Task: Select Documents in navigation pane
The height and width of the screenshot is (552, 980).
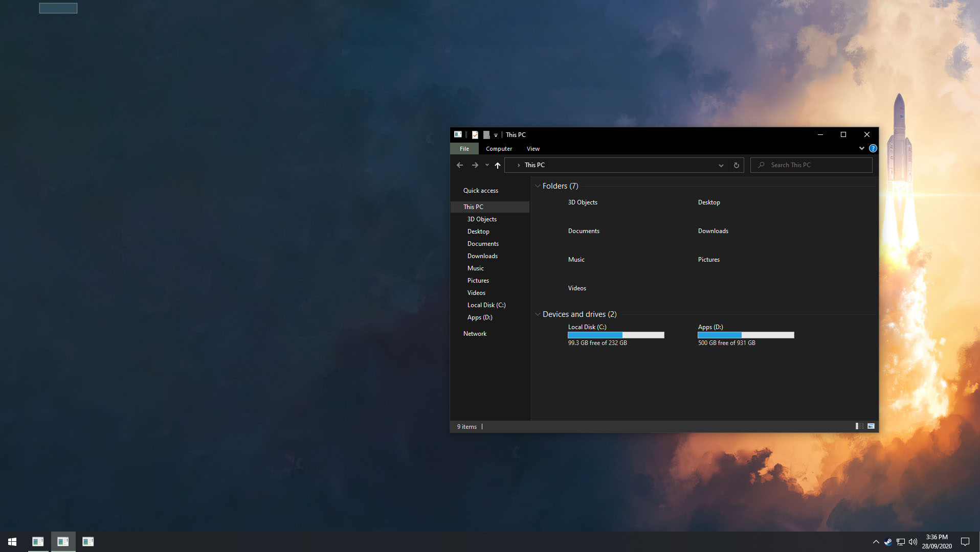Action: [x=483, y=244]
